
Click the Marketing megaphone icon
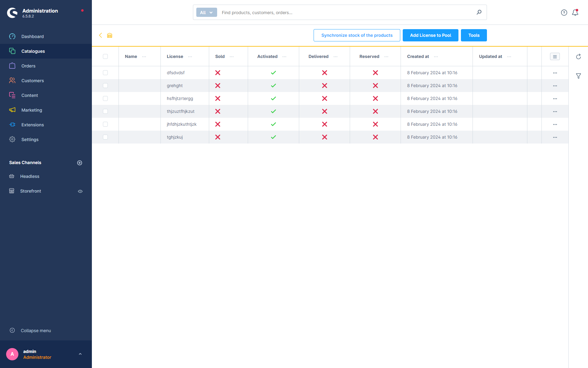(12, 110)
